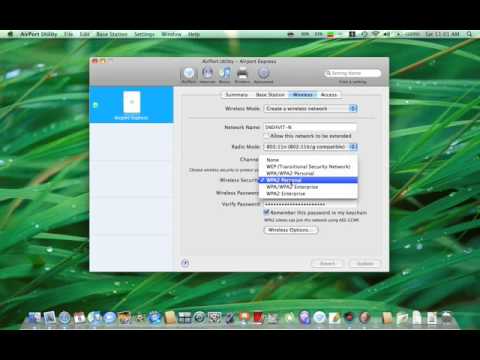Open the Radio Mode dropdown
The width and height of the screenshot is (480, 360).
pyautogui.click(x=310, y=147)
